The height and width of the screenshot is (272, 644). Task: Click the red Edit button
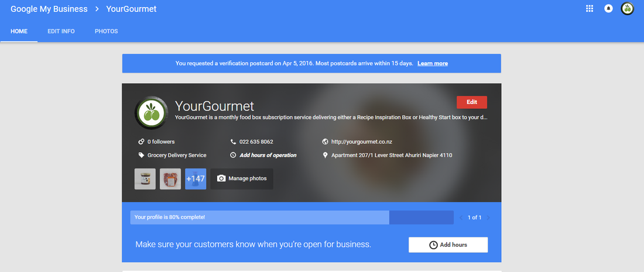[471, 102]
